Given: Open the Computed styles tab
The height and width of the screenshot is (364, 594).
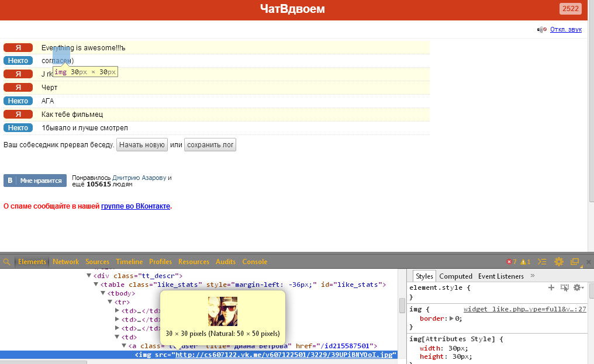Looking at the screenshot, I should click(455, 276).
